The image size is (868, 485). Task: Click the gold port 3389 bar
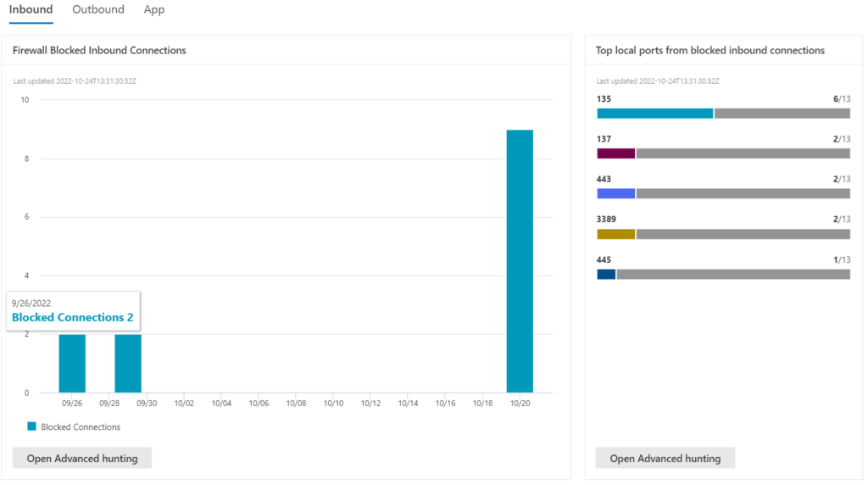[615, 234]
